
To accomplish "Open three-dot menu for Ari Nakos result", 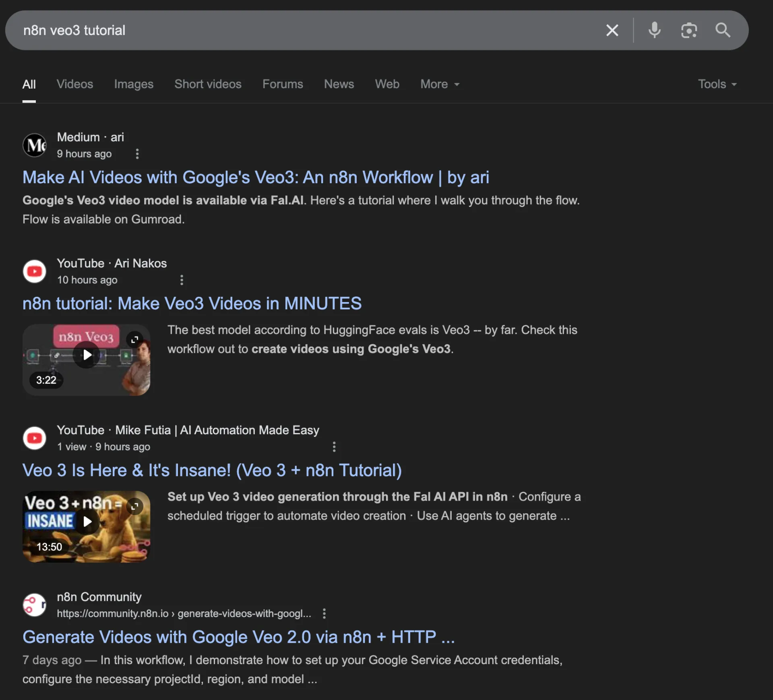I will coord(182,280).
